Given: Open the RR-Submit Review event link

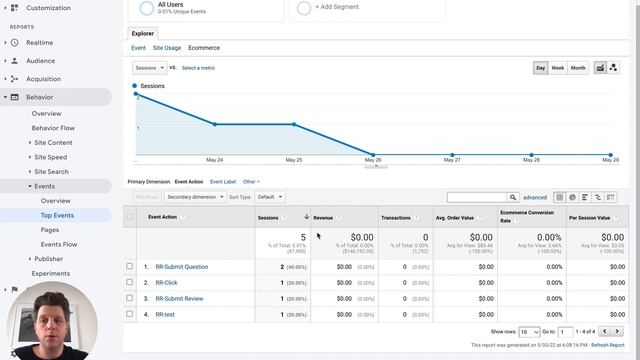Looking at the screenshot, I should (179, 298).
